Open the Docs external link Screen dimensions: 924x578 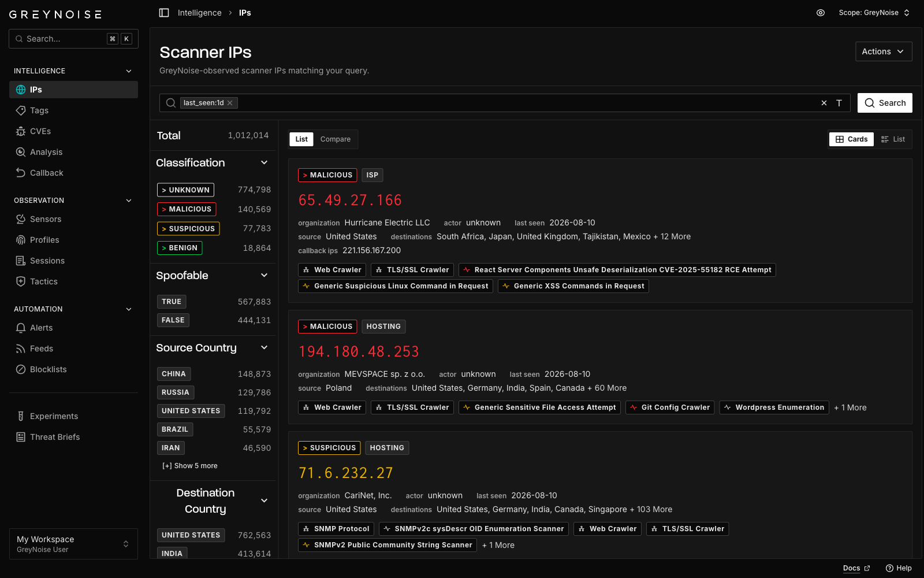tap(856, 568)
